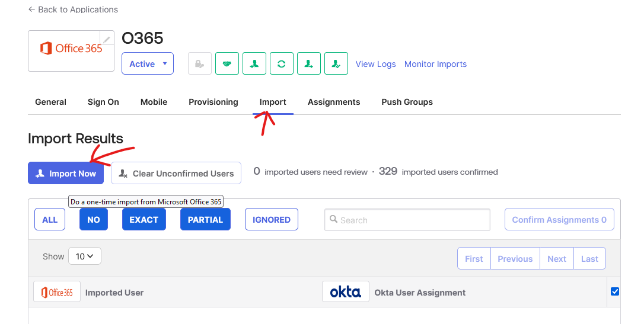Go to Next page
This screenshot has height=324, width=644.
tap(556, 258)
